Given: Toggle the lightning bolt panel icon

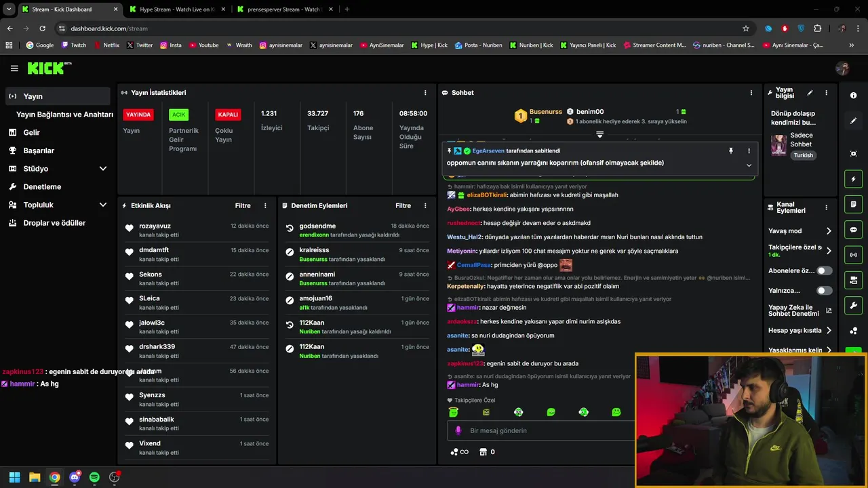Looking at the screenshot, I should click(x=853, y=179).
